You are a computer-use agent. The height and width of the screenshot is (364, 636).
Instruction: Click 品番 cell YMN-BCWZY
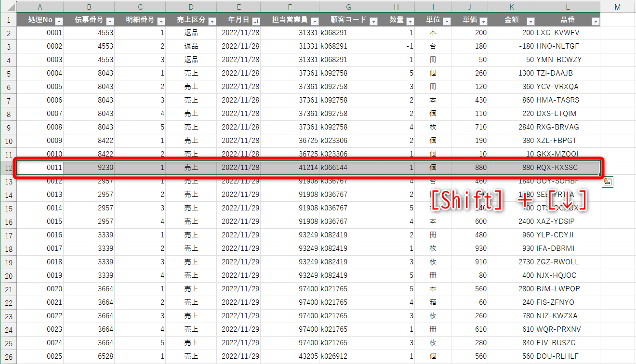point(568,60)
